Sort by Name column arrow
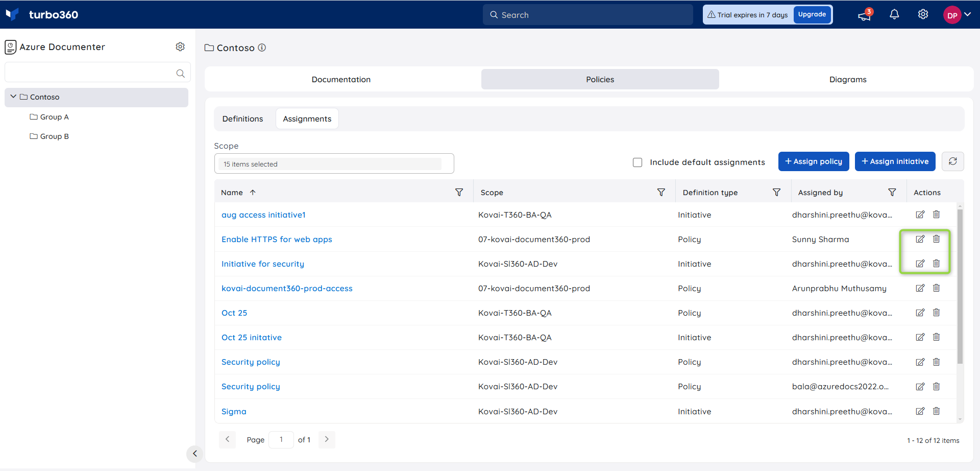Viewport: 980px width, 471px height. 253,193
